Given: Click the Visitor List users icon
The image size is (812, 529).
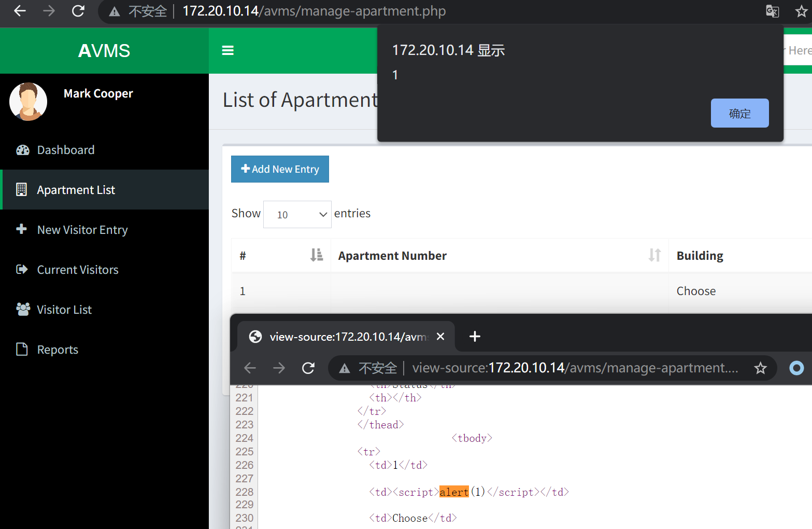Looking at the screenshot, I should (23, 309).
